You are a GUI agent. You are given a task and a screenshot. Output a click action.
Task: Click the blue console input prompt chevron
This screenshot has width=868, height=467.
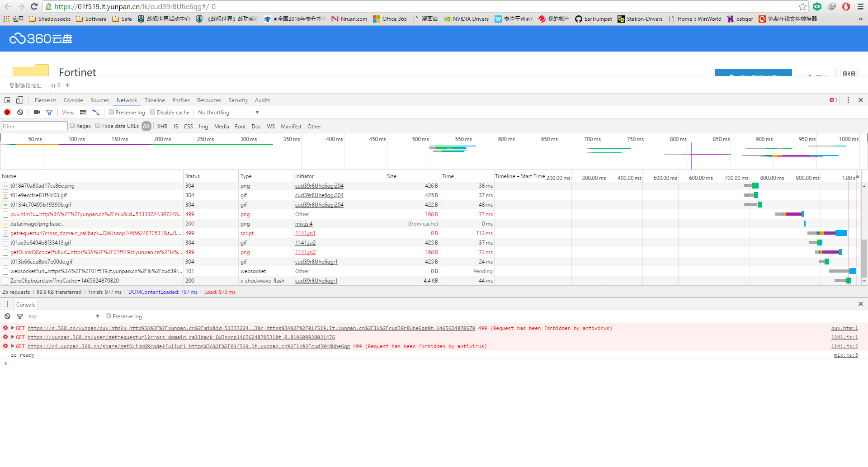(x=5, y=363)
